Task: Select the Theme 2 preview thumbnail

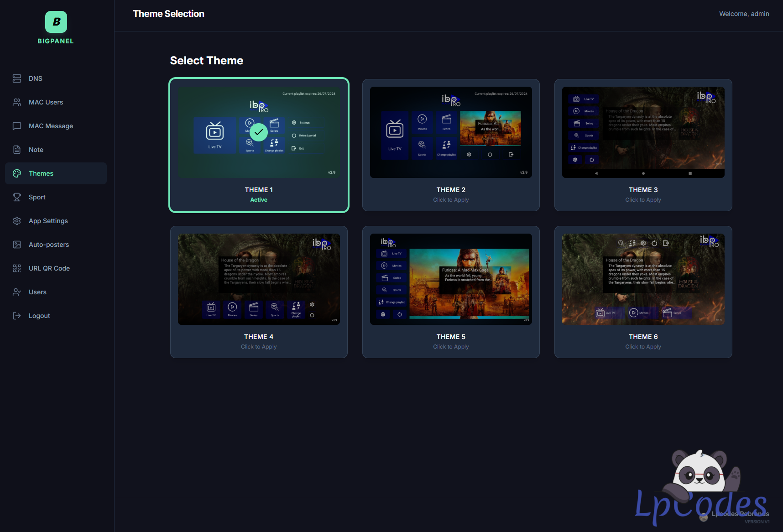Action: coord(451,132)
